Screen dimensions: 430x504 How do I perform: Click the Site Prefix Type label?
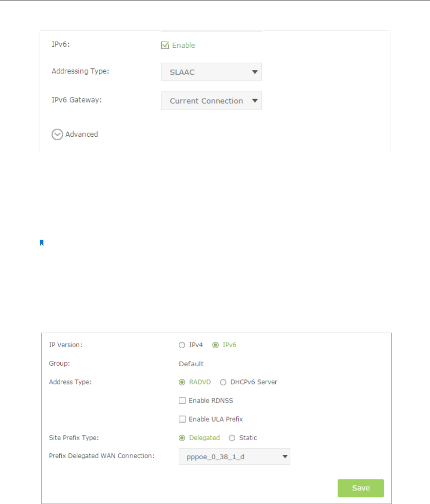pos(73,438)
